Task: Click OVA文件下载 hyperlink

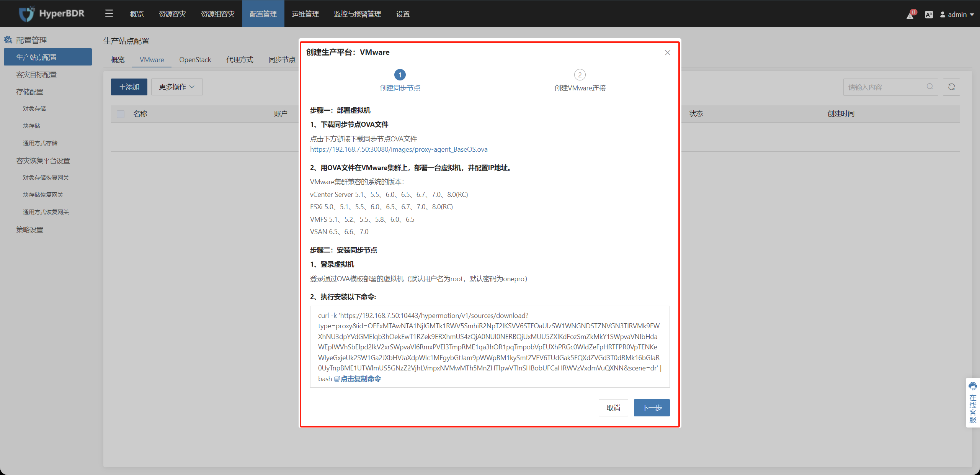Action: [x=399, y=149]
